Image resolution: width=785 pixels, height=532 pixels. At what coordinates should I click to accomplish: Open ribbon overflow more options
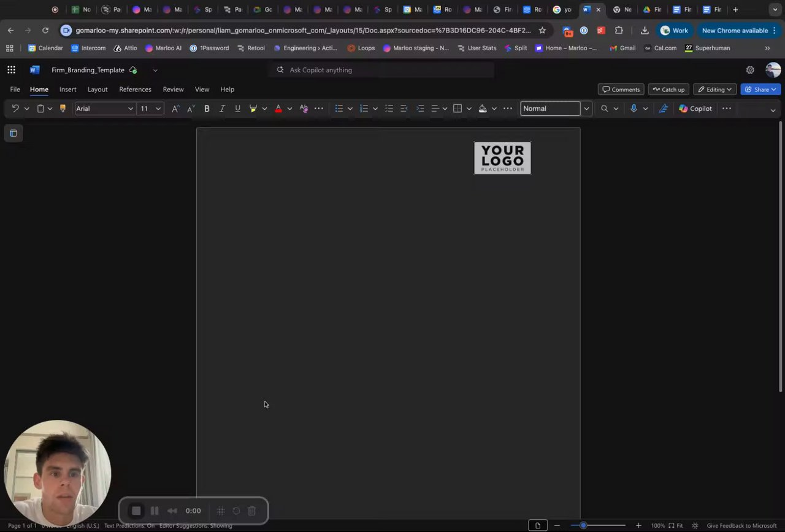[x=727, y=108]
